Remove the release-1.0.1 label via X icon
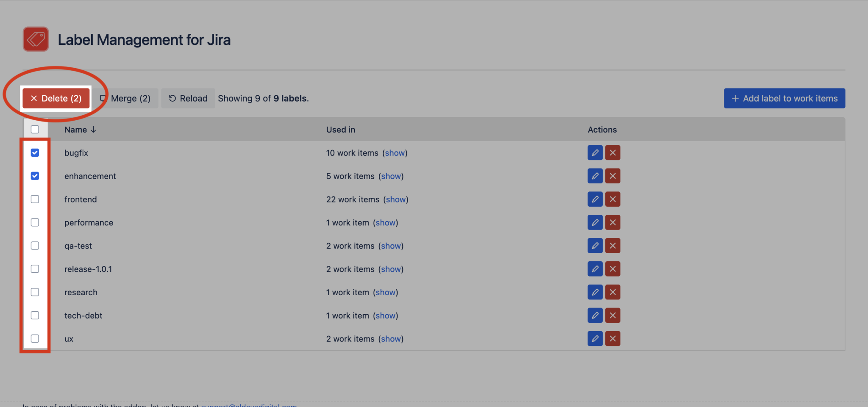The height and width of the screenshot is (407, 868). 613,269
